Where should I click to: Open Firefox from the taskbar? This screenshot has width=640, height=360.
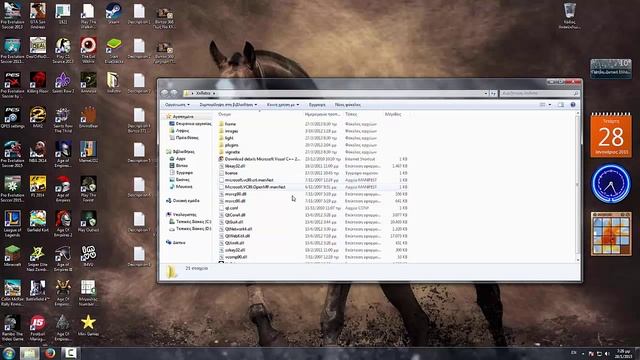coord(50,353)
